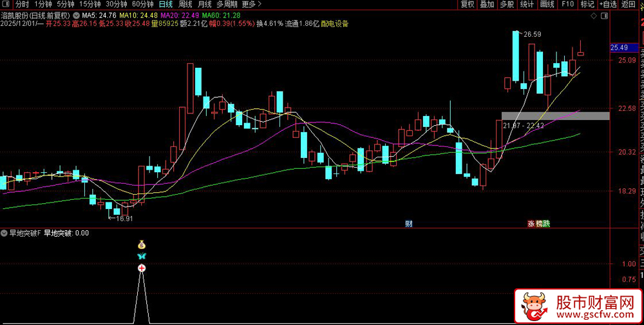Toggle the right info panel icon
Image resolution: width=644 pixels, height=325 pixels.
[x=604, y=16]
